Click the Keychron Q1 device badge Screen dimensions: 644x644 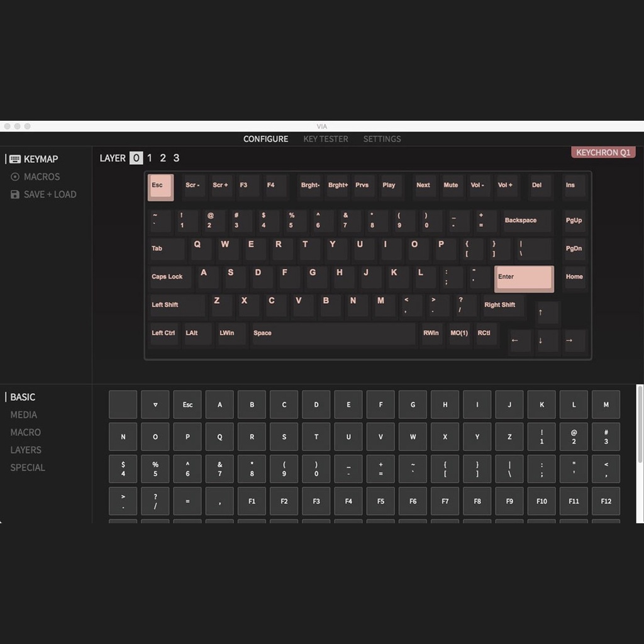[603, 153]
